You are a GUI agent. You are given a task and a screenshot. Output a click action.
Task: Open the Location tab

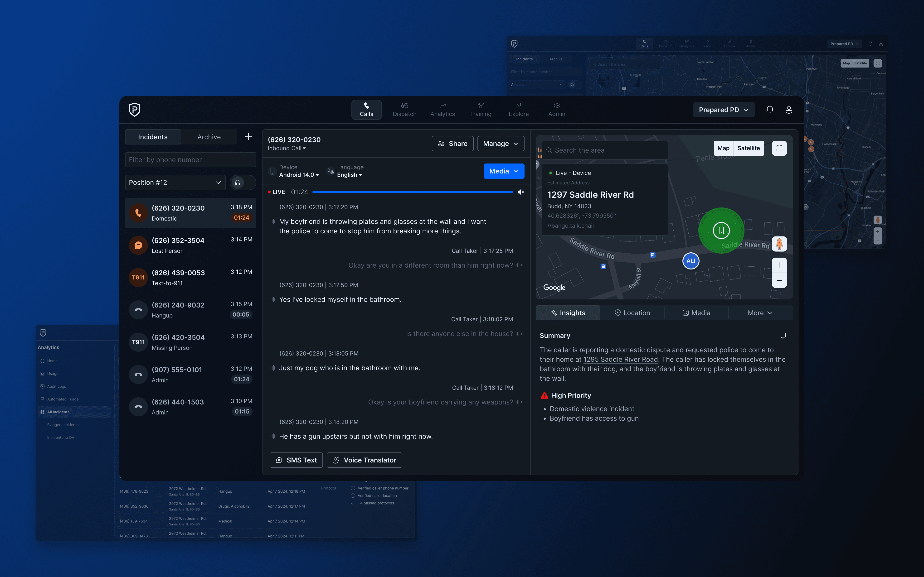click(x=632, y=313)
